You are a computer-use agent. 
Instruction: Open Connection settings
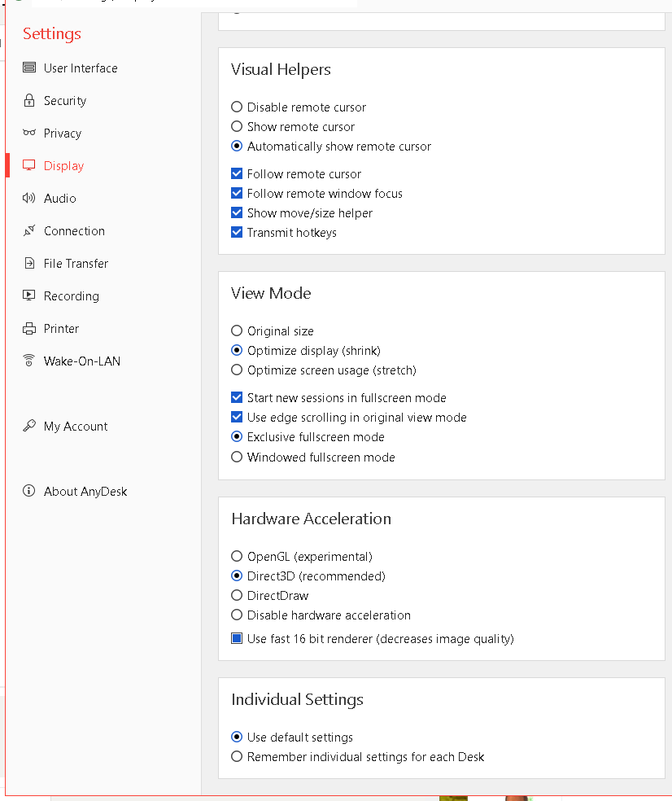point(74,231)
